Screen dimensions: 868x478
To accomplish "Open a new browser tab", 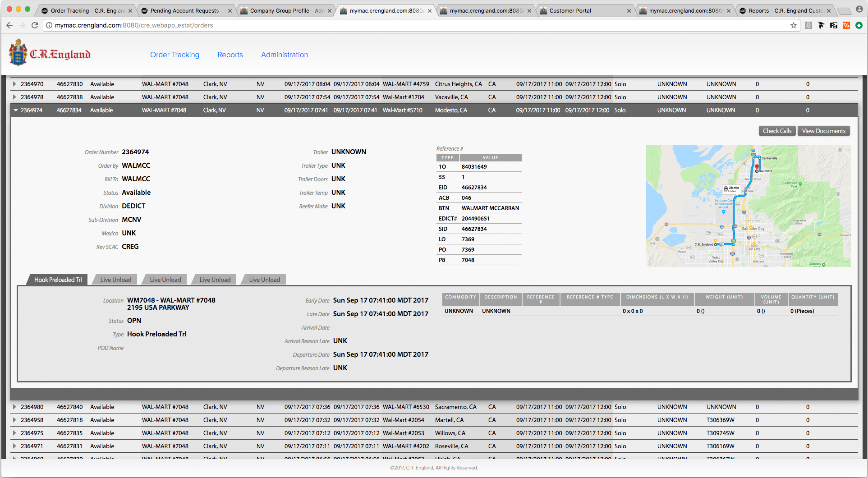I will point(844,11).
